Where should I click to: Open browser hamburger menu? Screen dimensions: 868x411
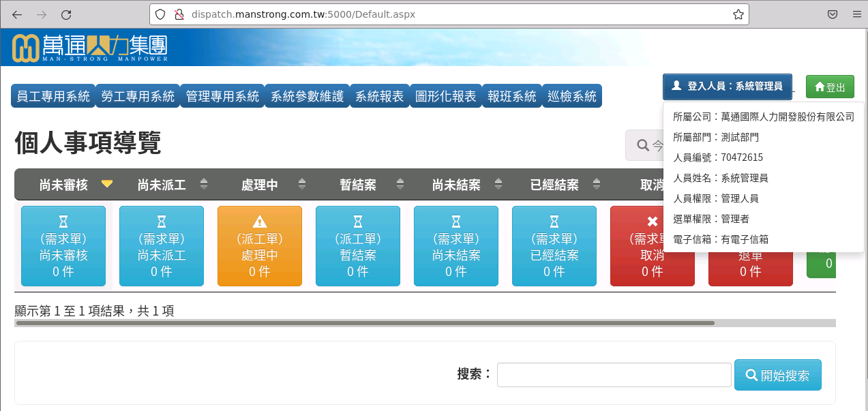(x=856, y=14)
